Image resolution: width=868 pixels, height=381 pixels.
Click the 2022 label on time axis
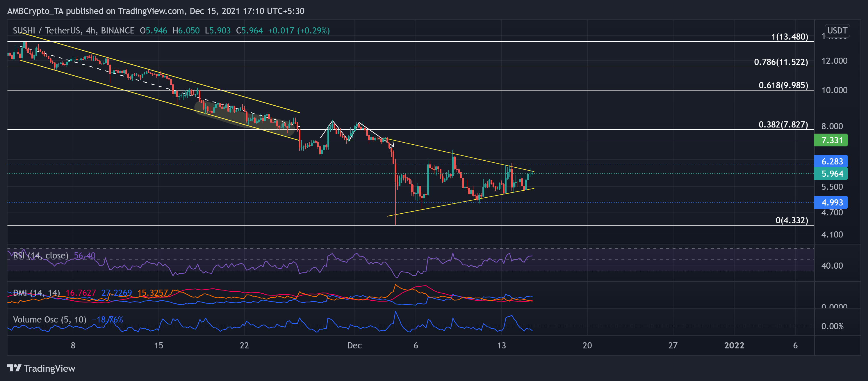point(734,345)
